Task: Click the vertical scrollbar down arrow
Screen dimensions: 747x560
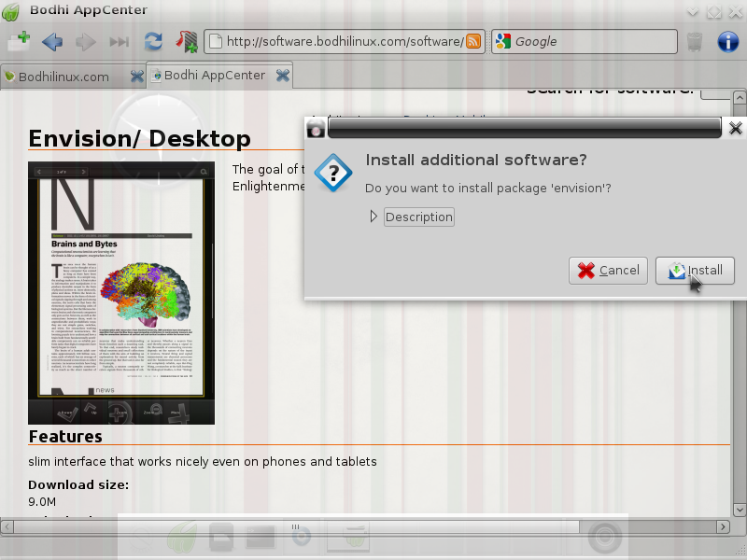Action: [740, 510]
